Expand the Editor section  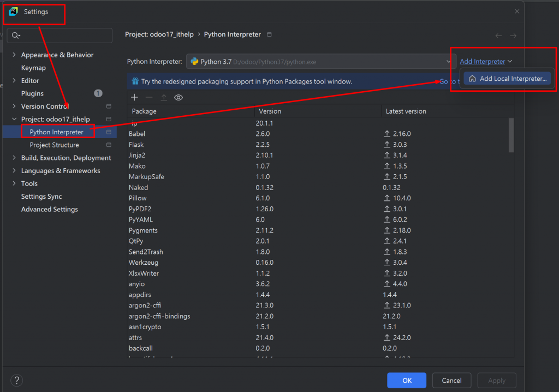pyautogui.click(x=14, y=80)
